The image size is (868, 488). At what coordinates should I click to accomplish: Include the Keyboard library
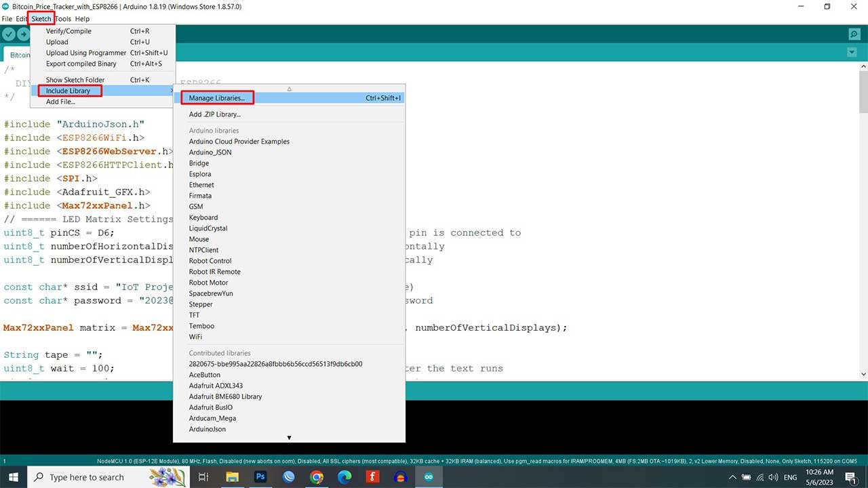pos(290,218)
